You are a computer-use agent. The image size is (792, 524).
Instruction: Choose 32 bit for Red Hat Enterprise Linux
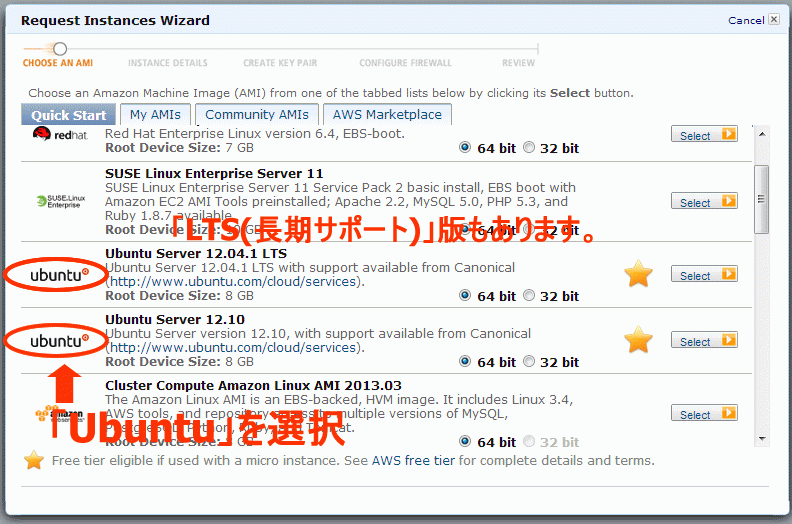click(528, 147)
